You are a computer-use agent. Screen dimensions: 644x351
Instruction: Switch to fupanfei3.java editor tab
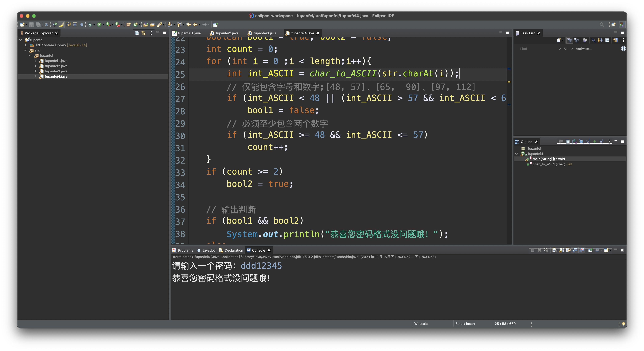pyautogui.click(x=262, y=33)
